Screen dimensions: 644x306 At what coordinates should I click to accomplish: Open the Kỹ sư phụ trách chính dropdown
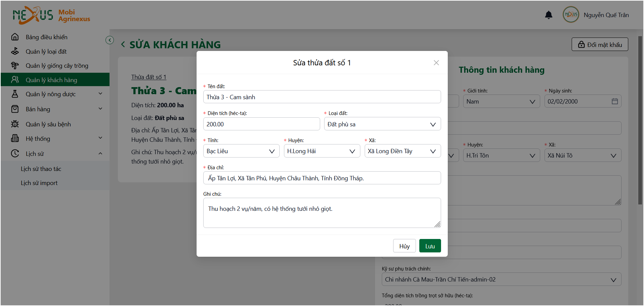pyautogui.click(x=501, y=280)
